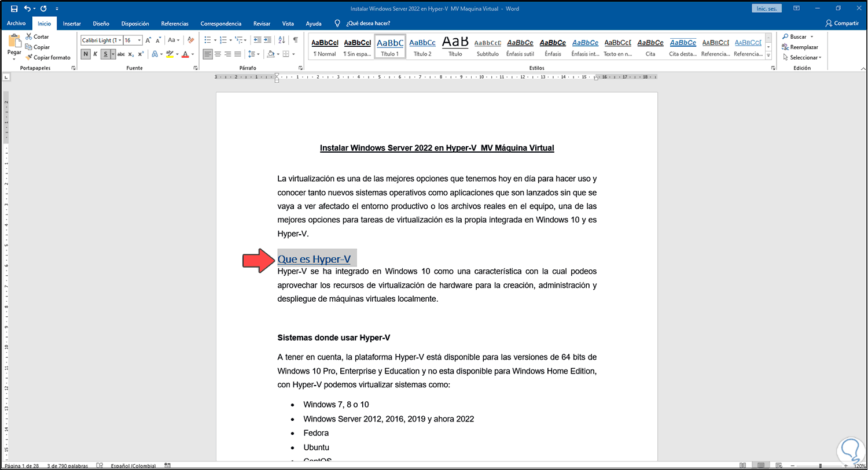The height and width of the screenshot is (470, 868).
Task: Switch to the Insertar tab
Action: pos(72,23)
